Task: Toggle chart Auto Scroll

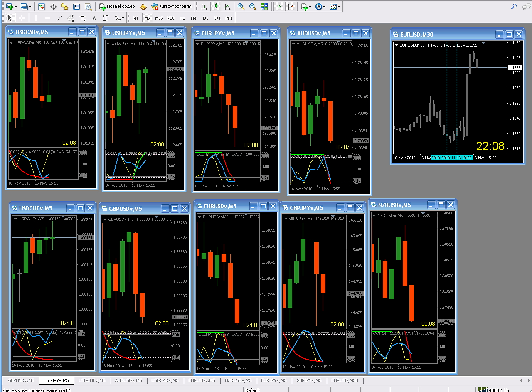Action: [279, 7]
